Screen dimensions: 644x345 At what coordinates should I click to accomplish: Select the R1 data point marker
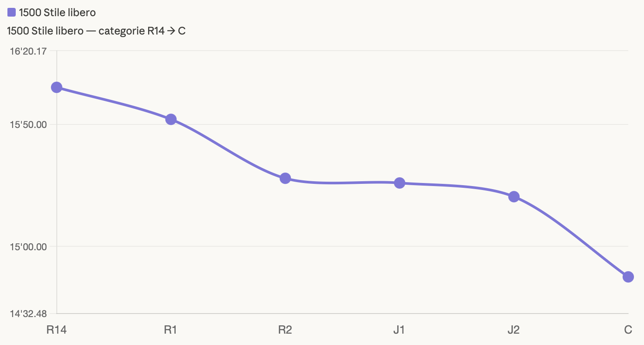click(171, 119)
